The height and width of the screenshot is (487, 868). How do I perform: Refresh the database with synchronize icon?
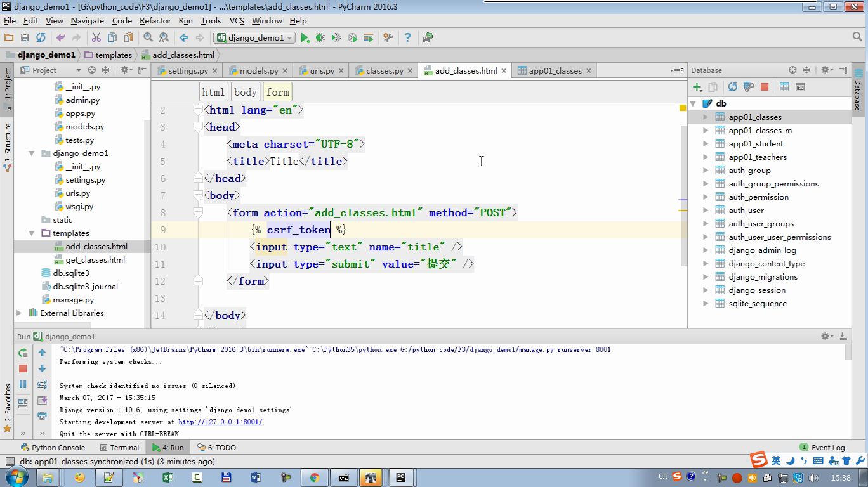(733, 87)
